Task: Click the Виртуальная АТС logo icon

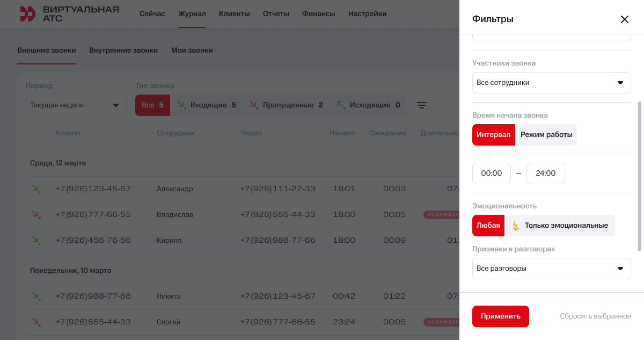Action: click(27, 14)
